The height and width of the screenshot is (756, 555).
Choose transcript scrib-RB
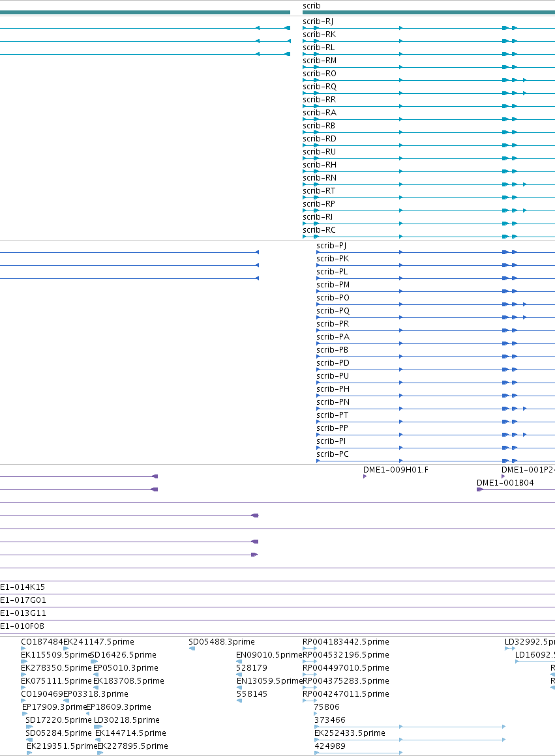(x=318, y=125)
